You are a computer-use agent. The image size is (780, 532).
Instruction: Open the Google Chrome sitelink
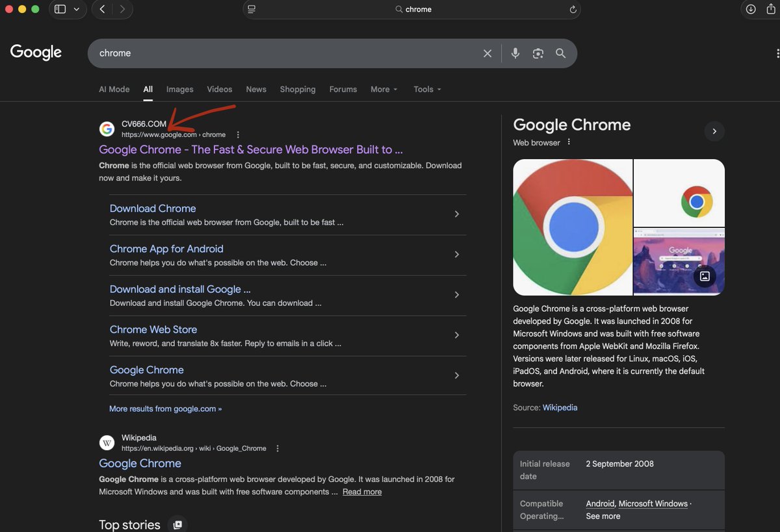(x=147, y=370)
